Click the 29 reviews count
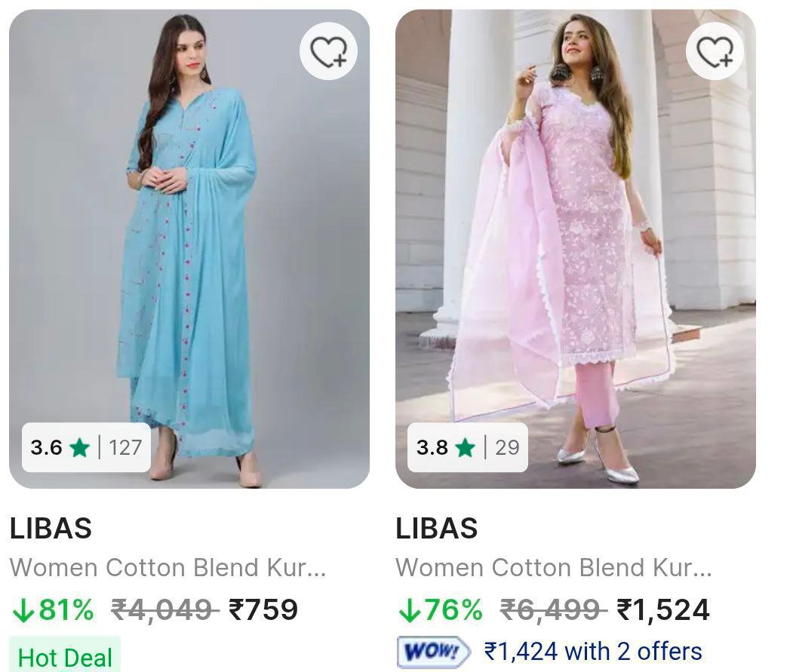The height and width of the screenshot is (672, 790). [507, 448]
